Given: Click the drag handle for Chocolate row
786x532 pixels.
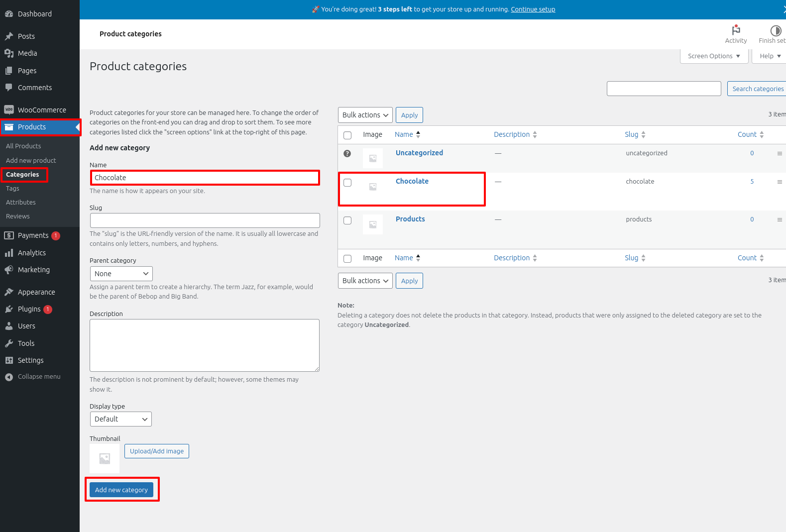Looking at the screenshot, I should pos(780,182).
